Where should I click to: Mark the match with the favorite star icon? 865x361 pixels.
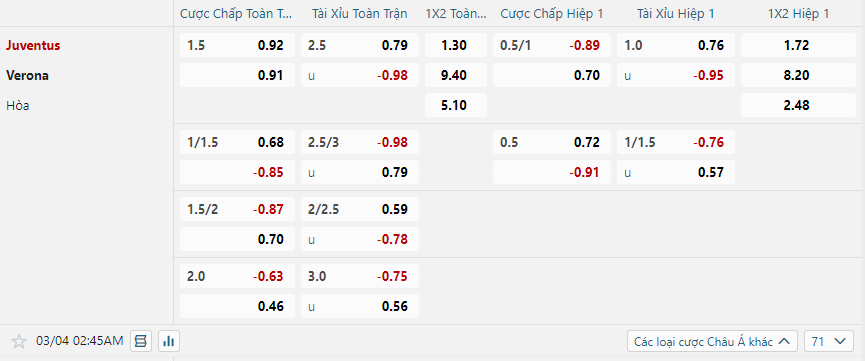[19, 342]
